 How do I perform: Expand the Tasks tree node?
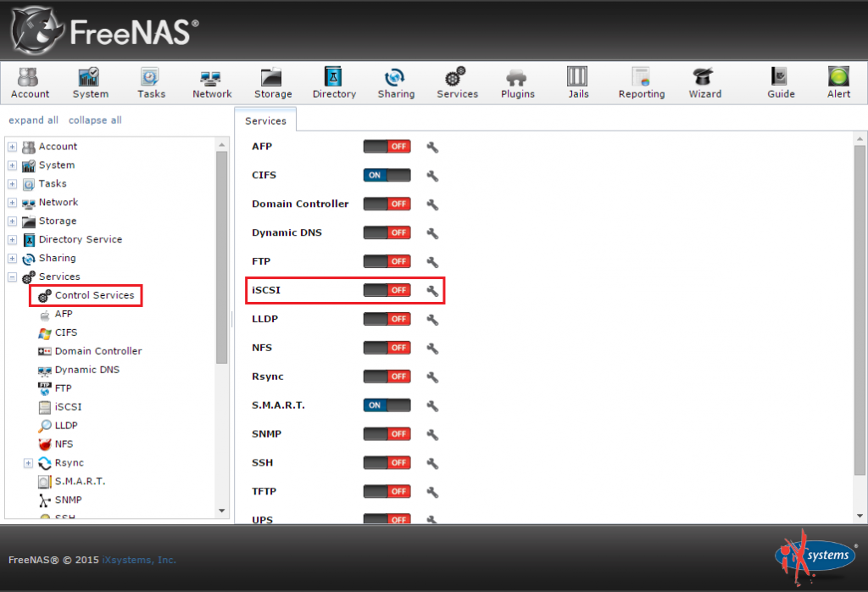(12, 184)
